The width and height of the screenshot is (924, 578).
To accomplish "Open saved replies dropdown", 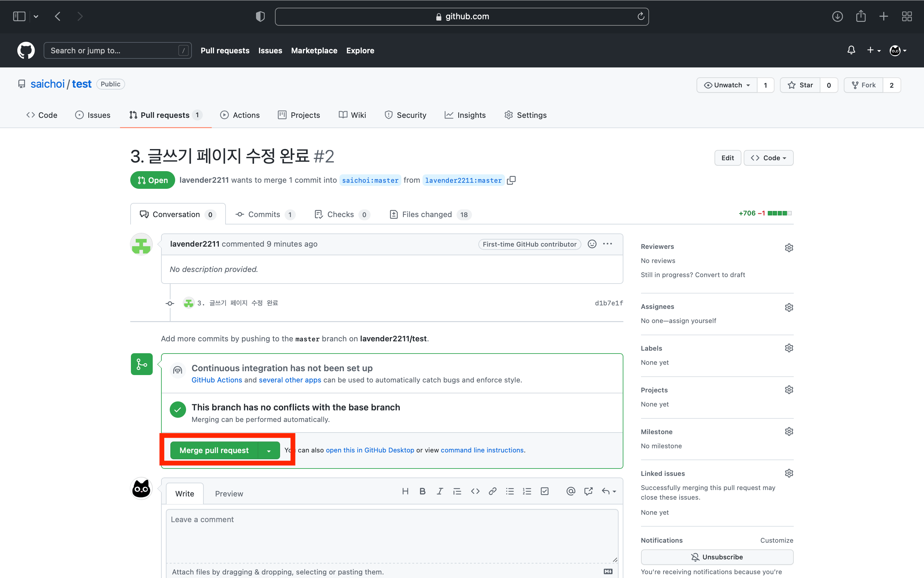I will pyautogui.click(x=609, y=491).
